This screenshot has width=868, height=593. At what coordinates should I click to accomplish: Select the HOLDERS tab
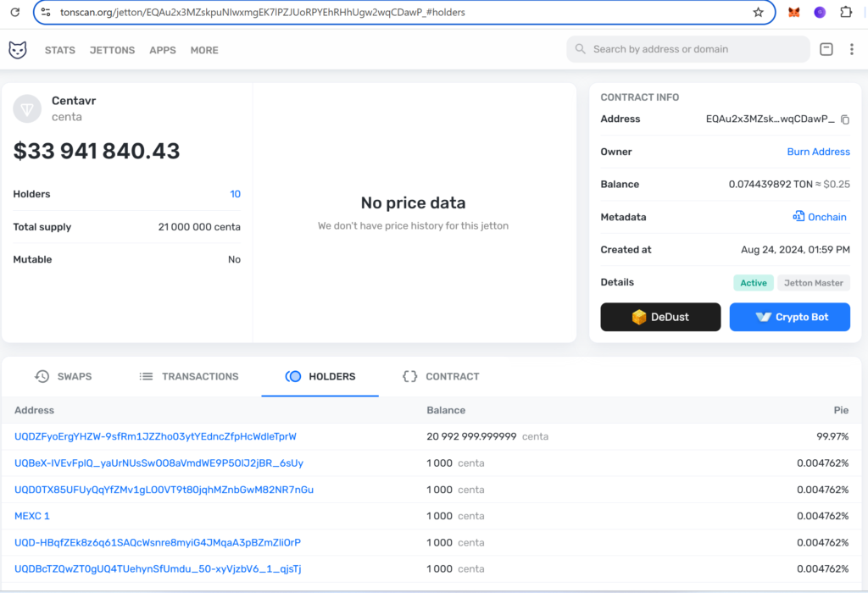[320, 377]
